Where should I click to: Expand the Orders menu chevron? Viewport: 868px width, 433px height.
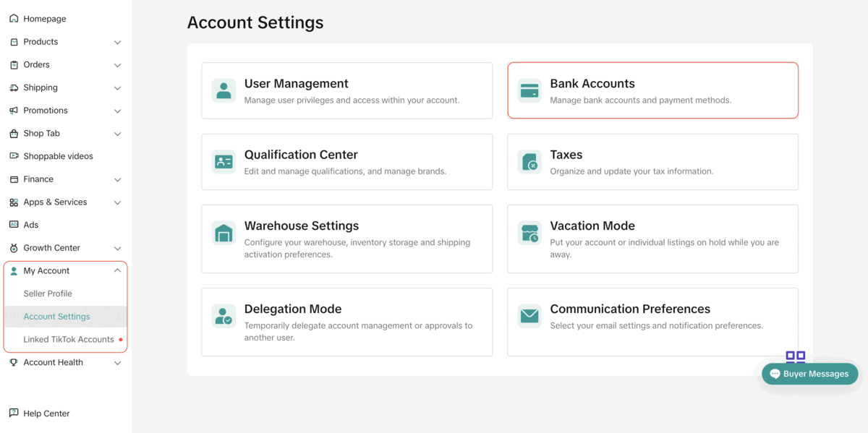coord(117,65)
